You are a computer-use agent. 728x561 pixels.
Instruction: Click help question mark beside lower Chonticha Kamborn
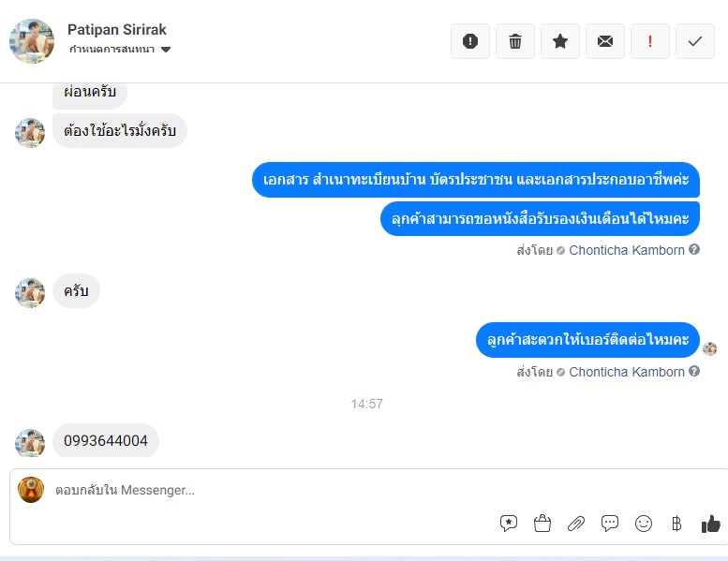pos(694,371)
